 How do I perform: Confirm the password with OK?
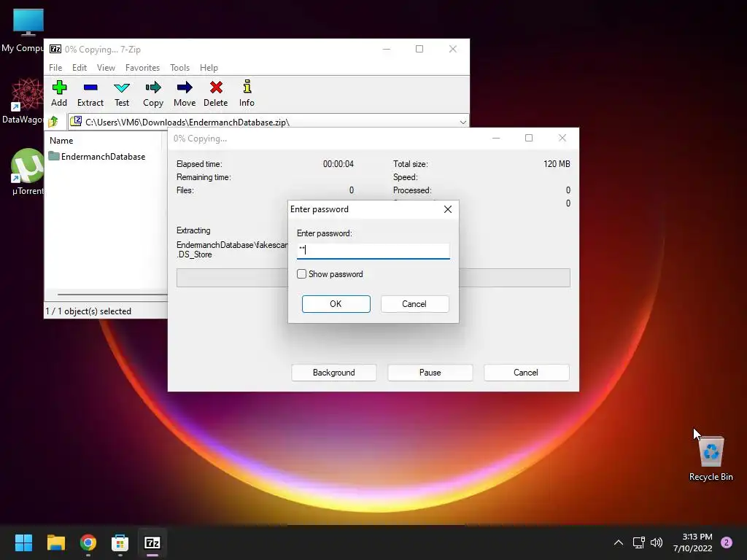[x=336, y=304]
